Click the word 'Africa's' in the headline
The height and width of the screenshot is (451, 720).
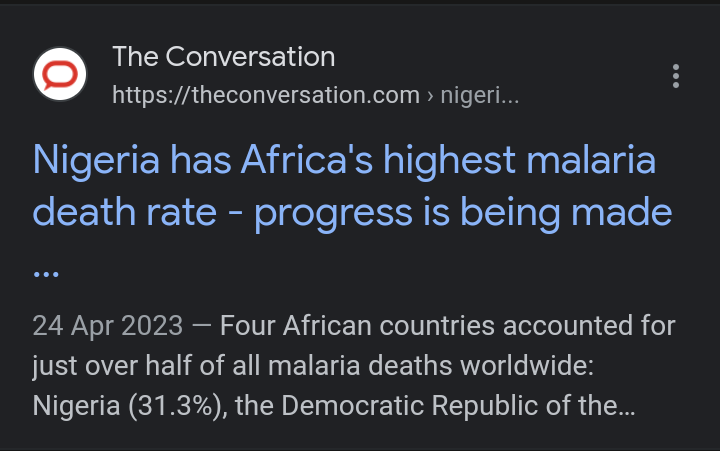307,159
